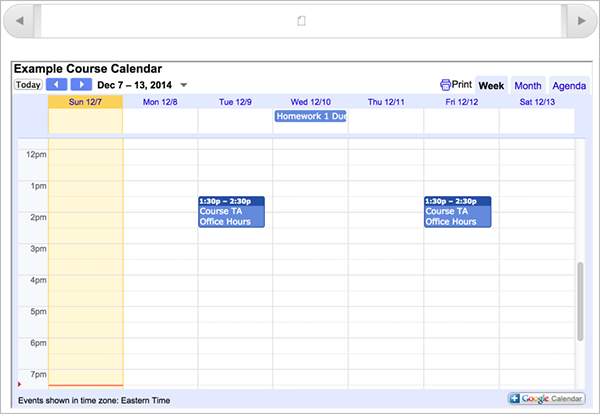
Task: Switch to Agenda view tab
Action: tap(568, 86)
